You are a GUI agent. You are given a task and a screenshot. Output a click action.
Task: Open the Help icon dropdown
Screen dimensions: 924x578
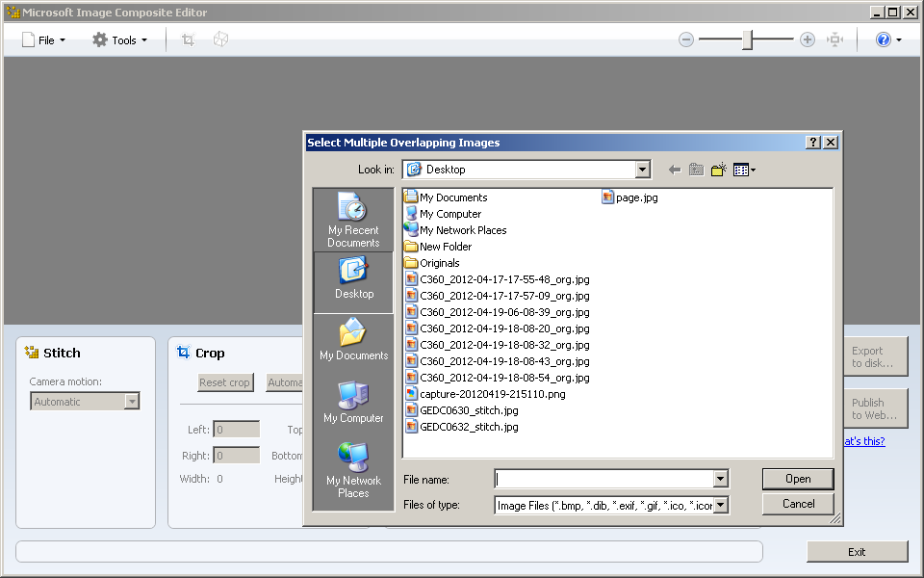[x=888, y=39]
